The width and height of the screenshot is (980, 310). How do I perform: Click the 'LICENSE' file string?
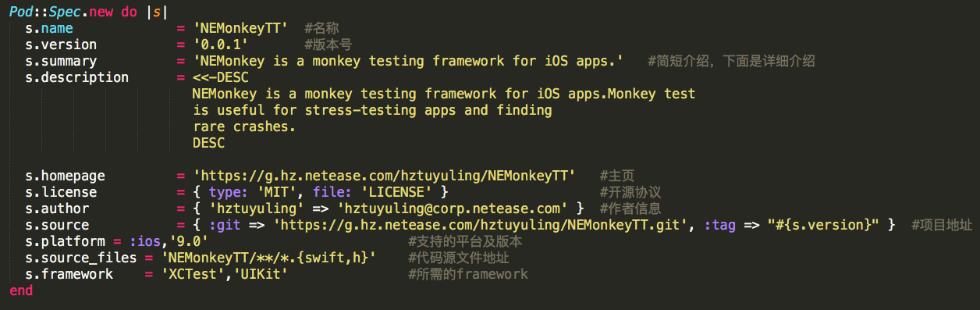(x=396, y=192)
